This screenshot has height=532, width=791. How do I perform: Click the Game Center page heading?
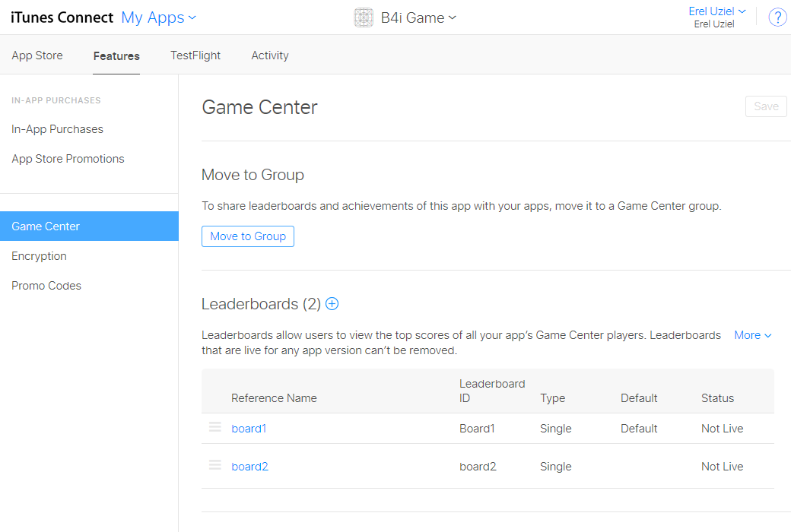coord(259,107)
